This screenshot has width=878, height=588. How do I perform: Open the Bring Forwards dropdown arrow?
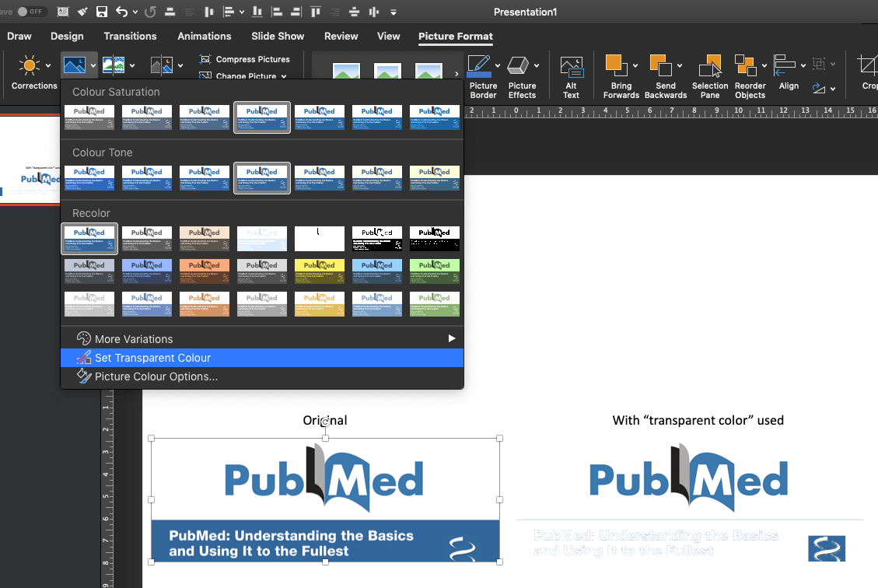coord(635,65)
